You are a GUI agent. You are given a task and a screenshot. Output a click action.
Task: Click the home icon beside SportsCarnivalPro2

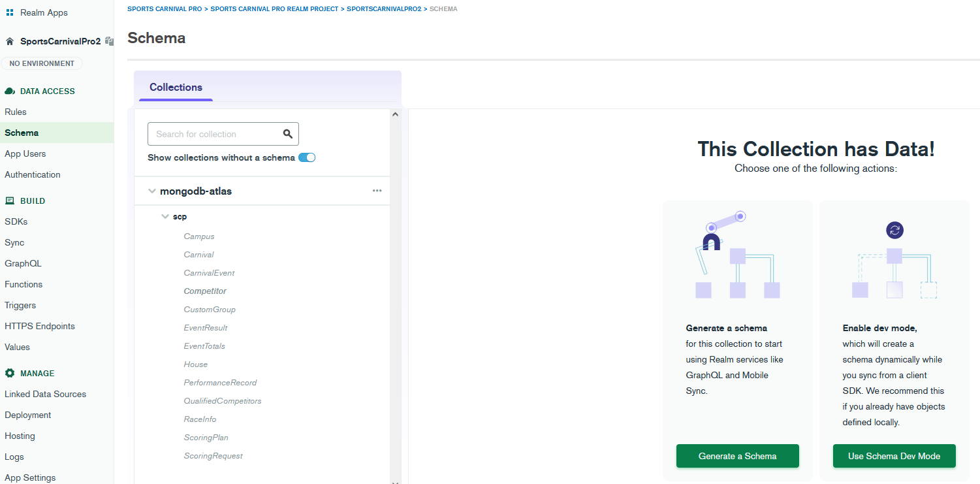coord(10,41)
